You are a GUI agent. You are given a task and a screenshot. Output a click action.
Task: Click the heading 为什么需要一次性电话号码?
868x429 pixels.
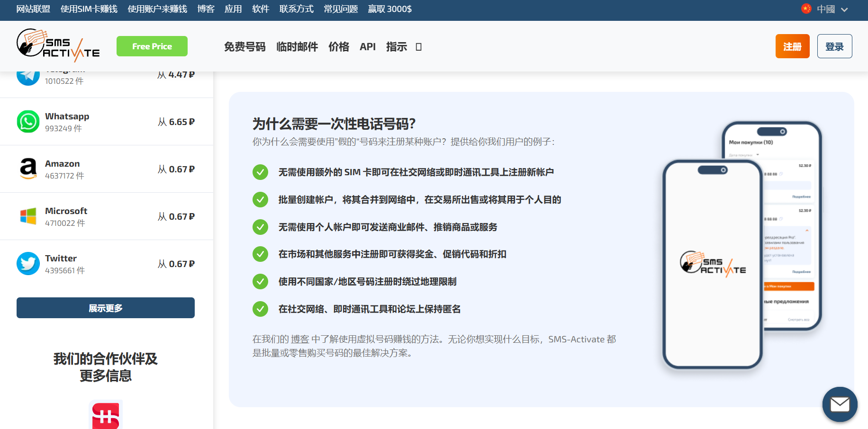pos(334,124)
